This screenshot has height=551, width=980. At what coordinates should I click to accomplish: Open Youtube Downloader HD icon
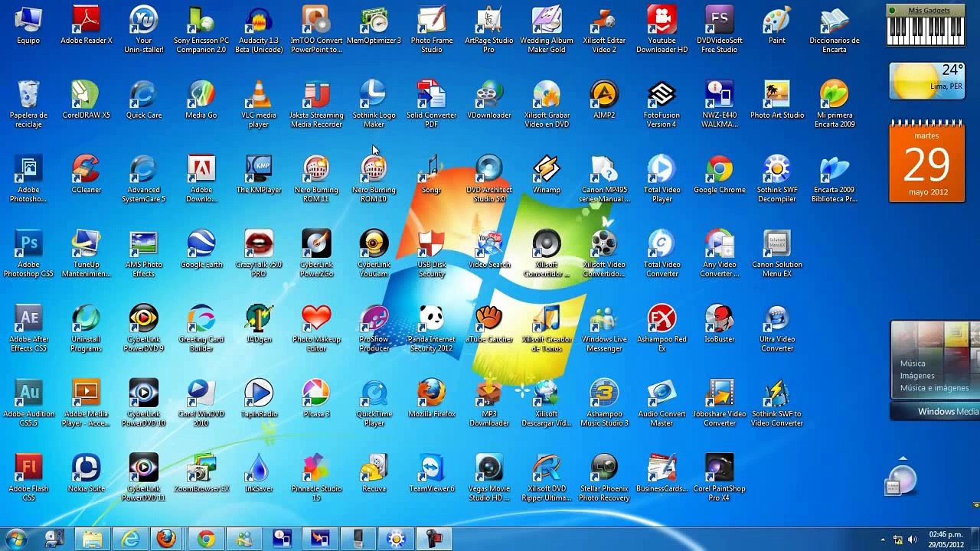point(661,29)
